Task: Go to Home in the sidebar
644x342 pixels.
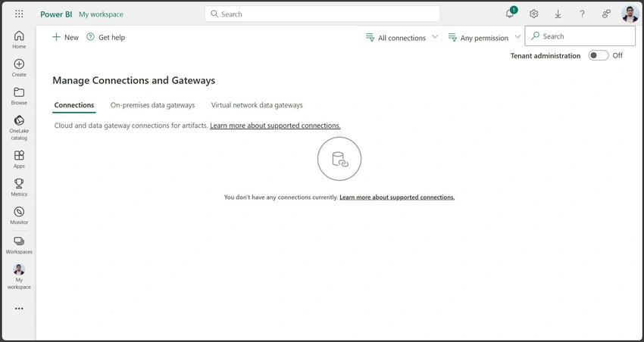Action: 19,39
